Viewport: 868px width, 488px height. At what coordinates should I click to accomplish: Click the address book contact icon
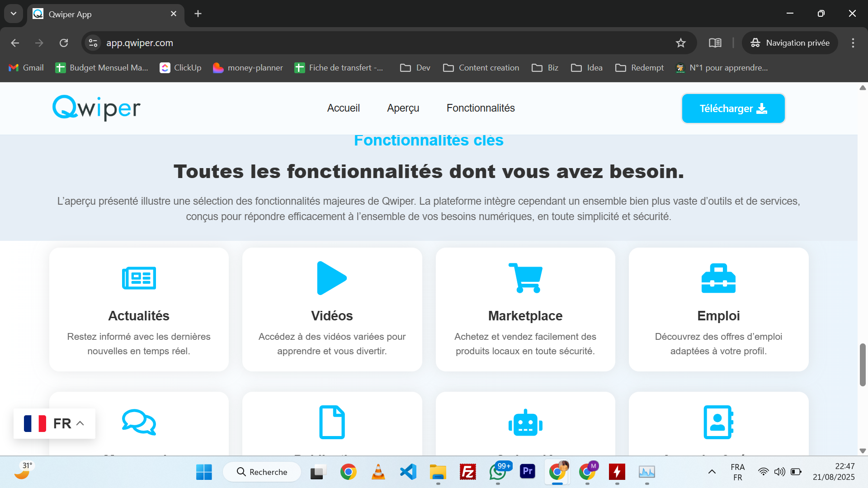point(718,422)
